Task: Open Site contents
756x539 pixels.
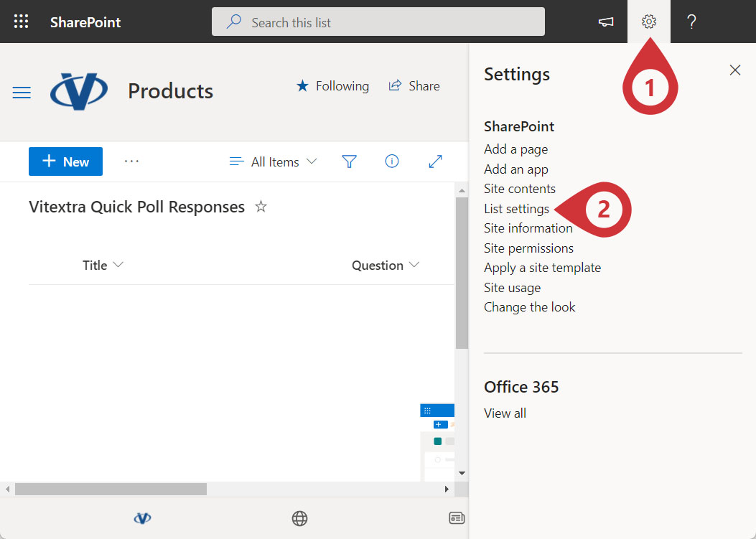Action: (x=520, y=189)
